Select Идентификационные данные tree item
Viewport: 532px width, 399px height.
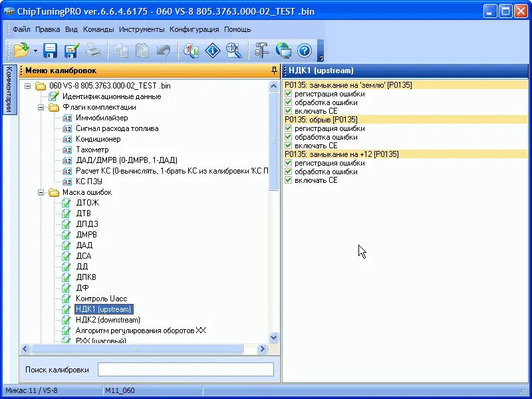click(x=112, y=96)
